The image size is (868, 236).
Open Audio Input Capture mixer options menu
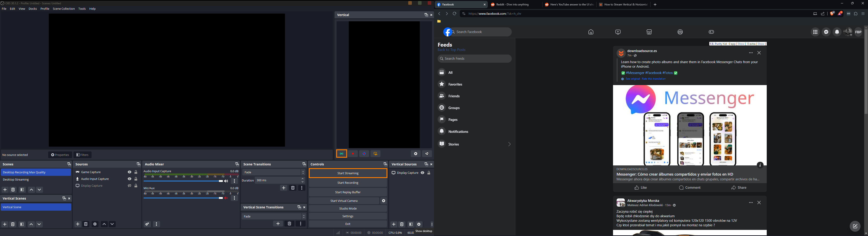click(x=235, y=181)
